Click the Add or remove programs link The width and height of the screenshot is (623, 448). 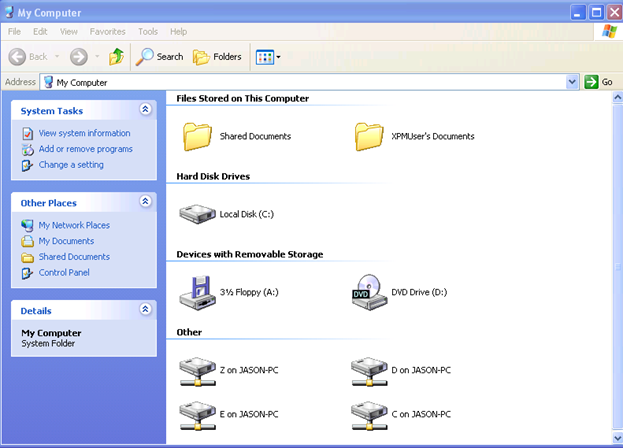(85, 149)
